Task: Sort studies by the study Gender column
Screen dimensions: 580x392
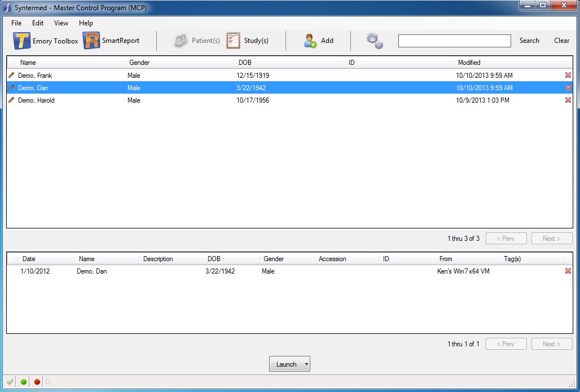Action: point(286,259)
